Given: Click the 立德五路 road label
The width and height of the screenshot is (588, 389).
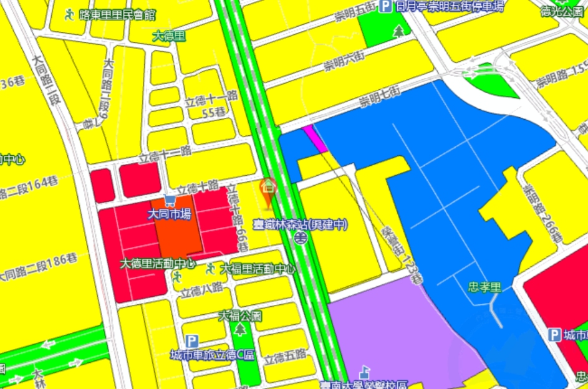Looking at the screenshot, I should [x=285, y=355].
